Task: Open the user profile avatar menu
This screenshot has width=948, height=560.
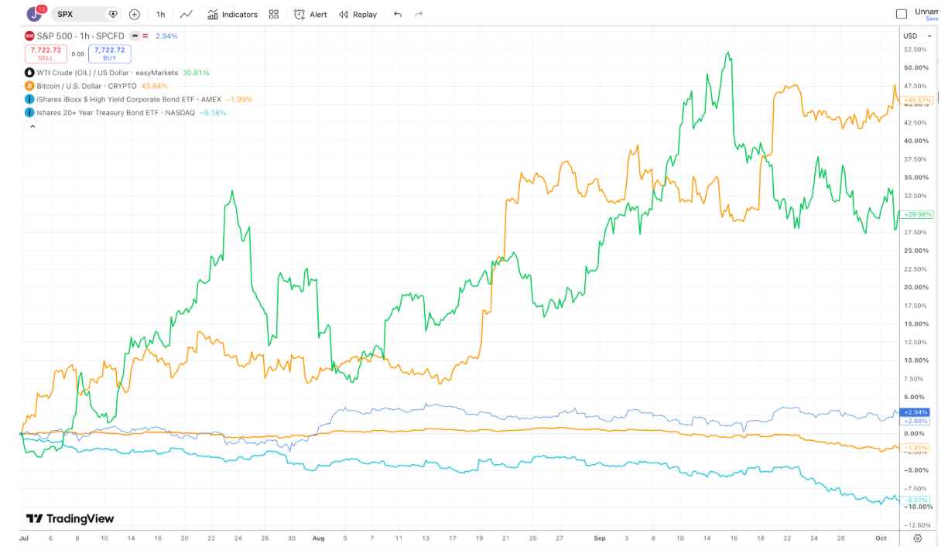Action: coord(36,14)
